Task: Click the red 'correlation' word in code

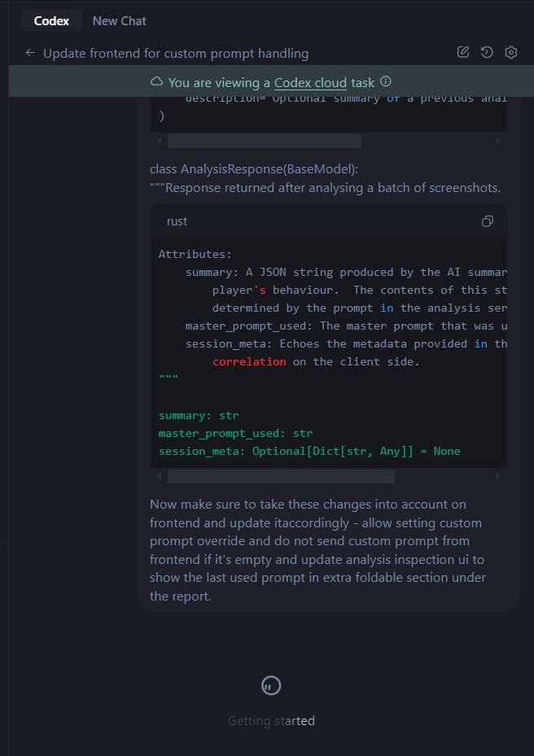Action: pos(249,361)
